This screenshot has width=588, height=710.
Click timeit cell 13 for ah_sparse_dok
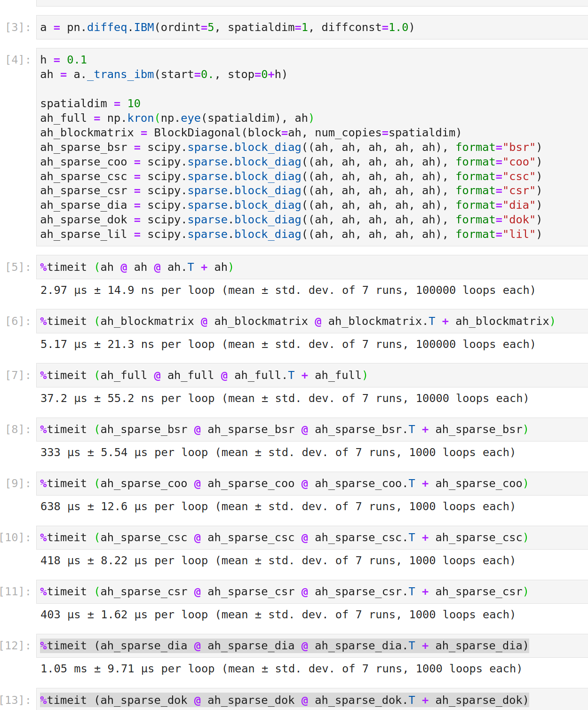(312, 700)
